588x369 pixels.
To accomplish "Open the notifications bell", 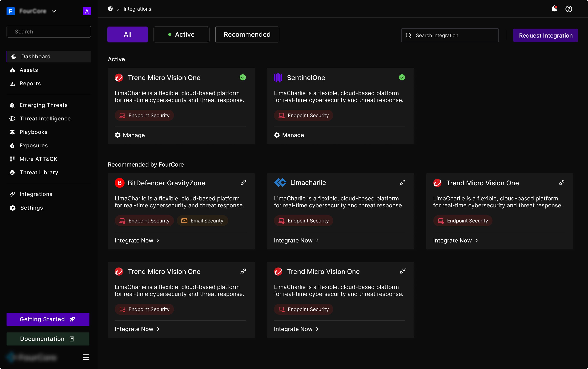I will pyautogui.click(x=554, y=9).
